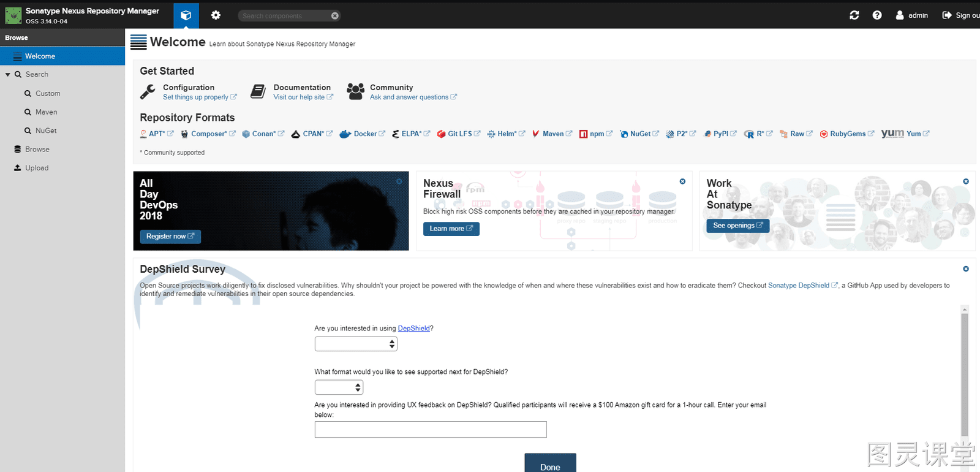
Task: Click the Sign out icon
Action: coord(947,15)
